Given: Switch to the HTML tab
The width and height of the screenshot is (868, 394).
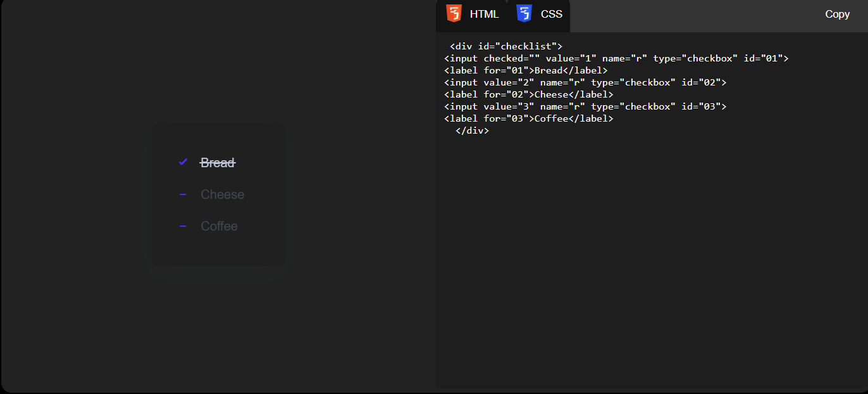Looking at the screenshot, I should pos(472,13).
